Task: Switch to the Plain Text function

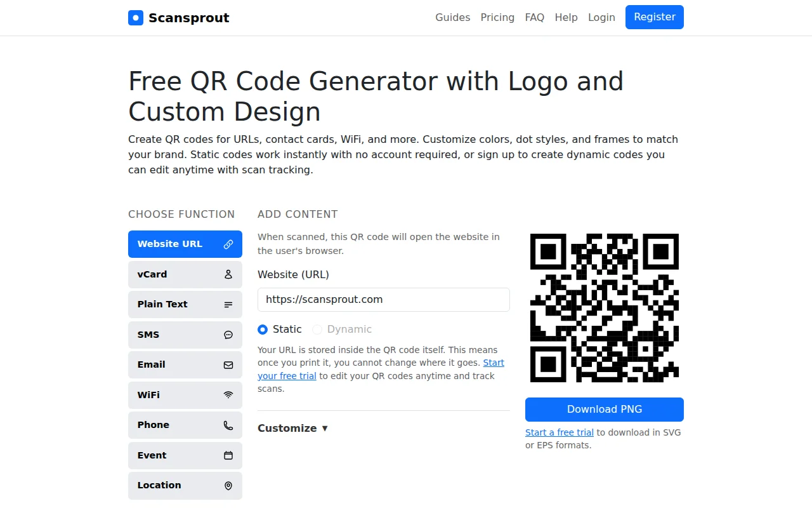Action: tap(185, 304)
